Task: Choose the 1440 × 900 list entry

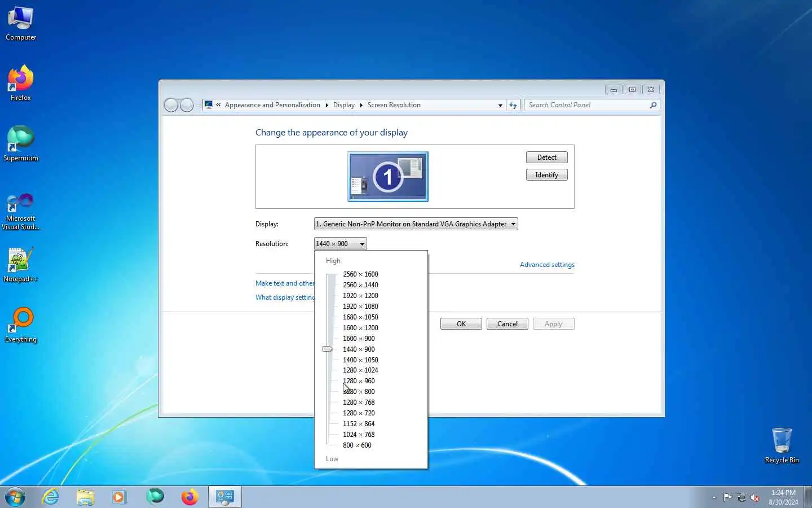Action: click(359, 349)
